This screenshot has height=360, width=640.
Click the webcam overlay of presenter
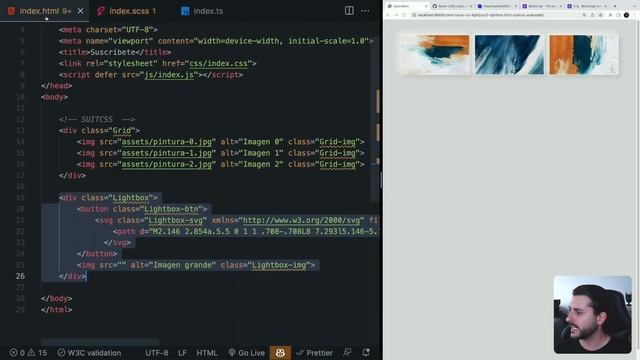point(592,315)
